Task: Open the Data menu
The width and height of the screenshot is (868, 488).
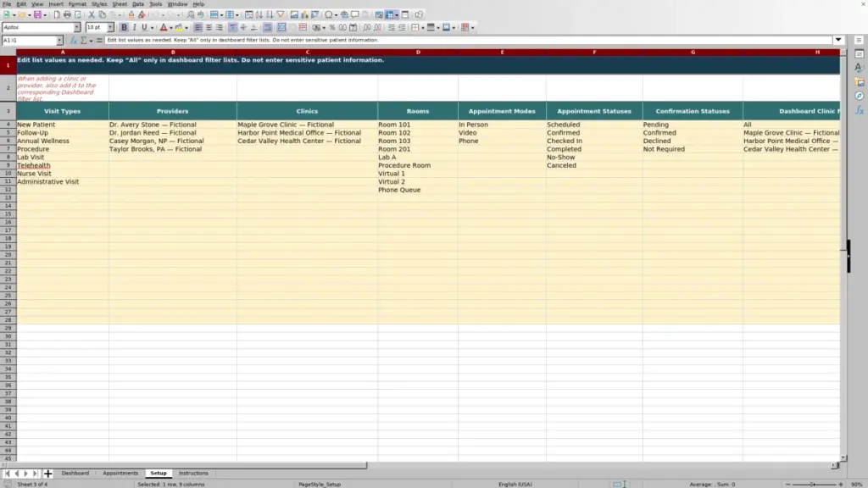Action: click(138, 4)
